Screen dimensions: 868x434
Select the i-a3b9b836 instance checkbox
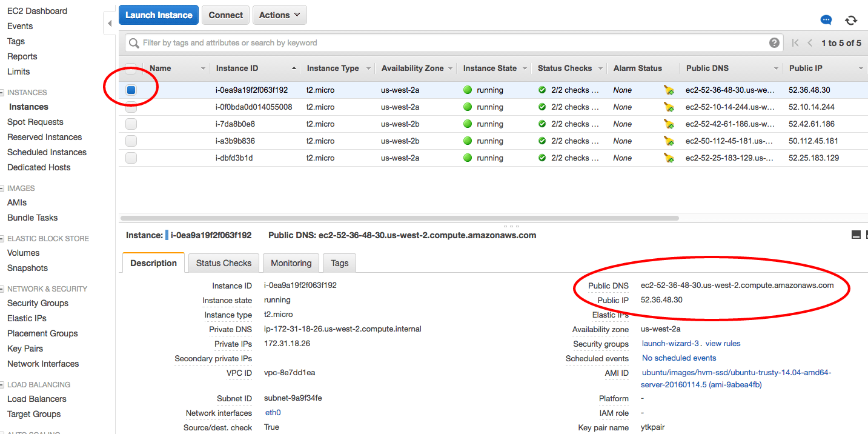point(131,141)
